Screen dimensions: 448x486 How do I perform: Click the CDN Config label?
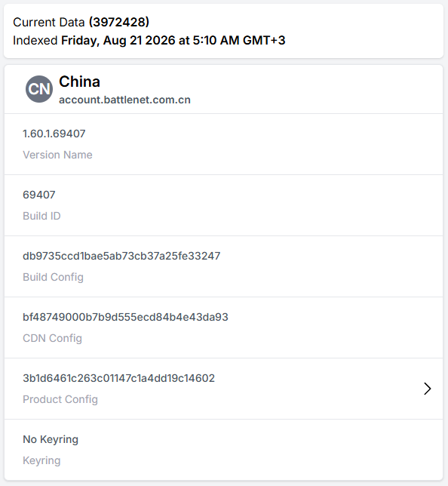[52, 338]
